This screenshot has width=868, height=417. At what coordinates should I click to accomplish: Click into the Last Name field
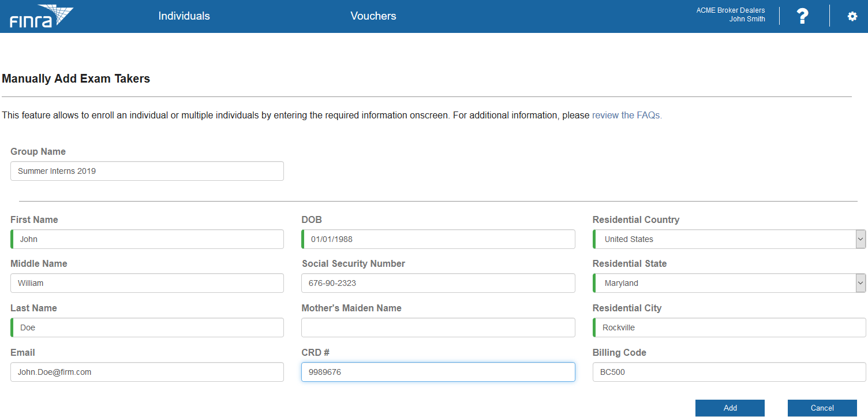(x=147, y=327)
